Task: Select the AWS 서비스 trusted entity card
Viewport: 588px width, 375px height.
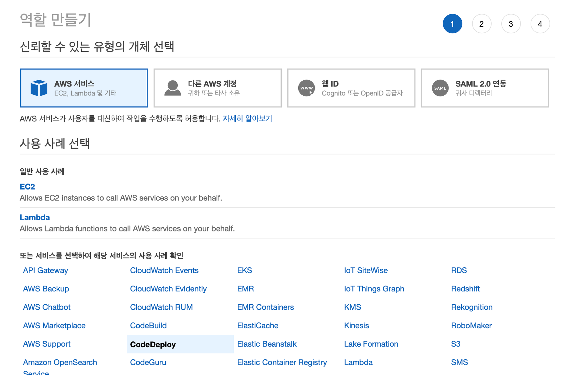Action: click(84, 88)
